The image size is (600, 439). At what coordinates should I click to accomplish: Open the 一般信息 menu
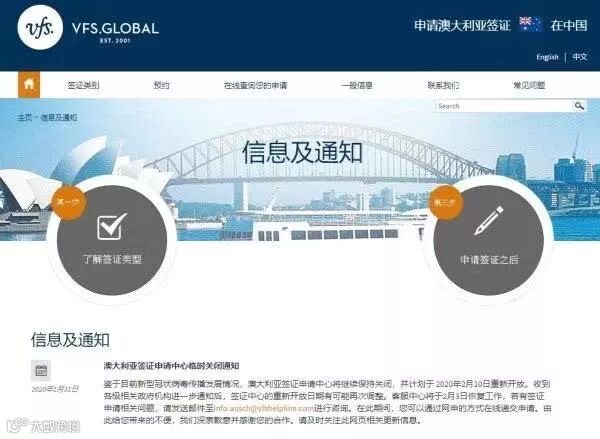(357, 85)
